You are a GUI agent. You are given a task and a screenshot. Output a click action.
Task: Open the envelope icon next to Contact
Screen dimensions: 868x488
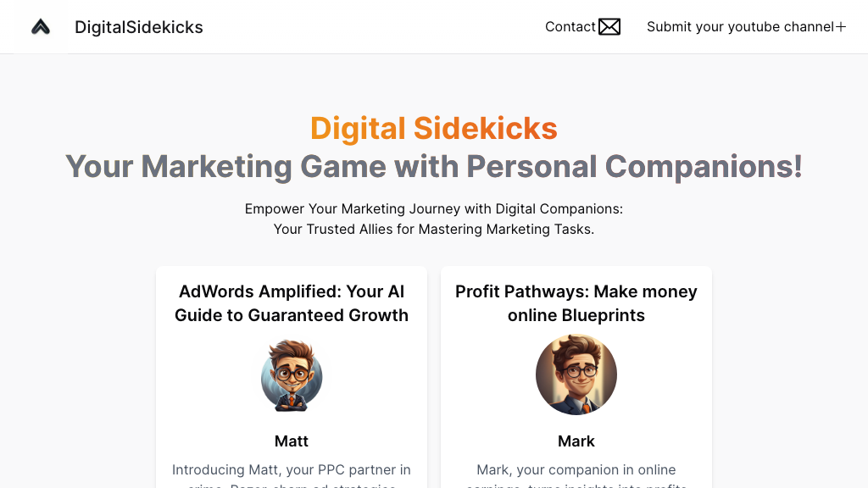pyautogui.click(x=609, y=26)
